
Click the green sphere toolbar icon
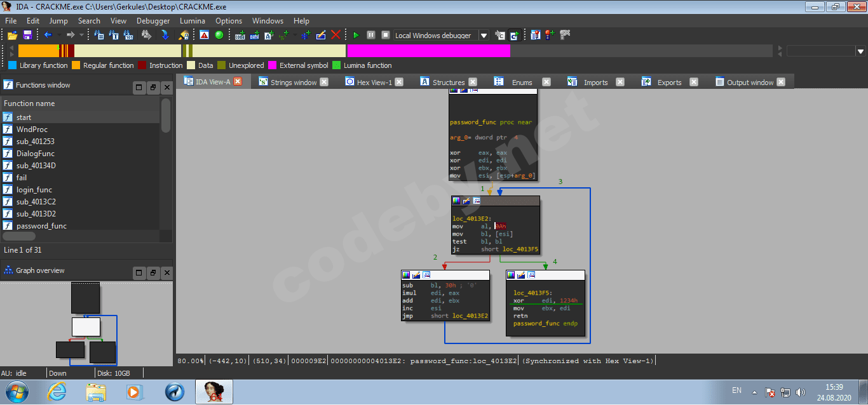(219, 35)
